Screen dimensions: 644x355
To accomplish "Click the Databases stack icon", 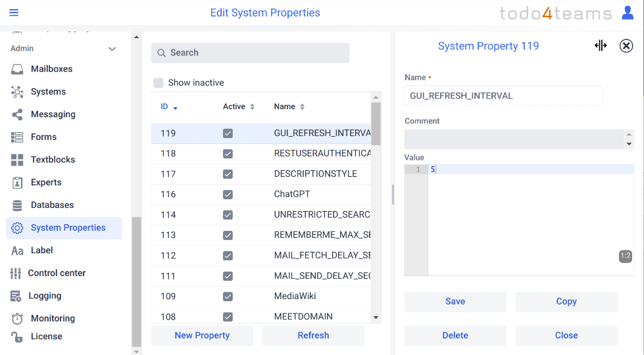I will tap(17, 205).
